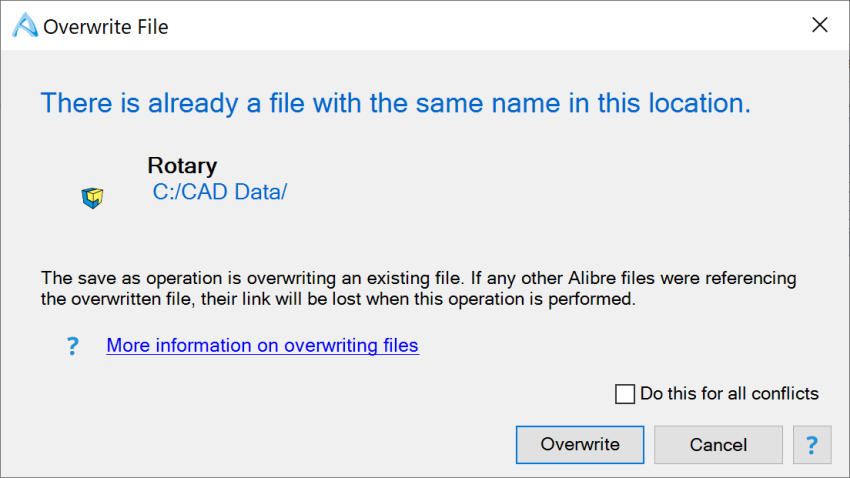Click the 'The save as operation' warning line

tap(418, 278)
